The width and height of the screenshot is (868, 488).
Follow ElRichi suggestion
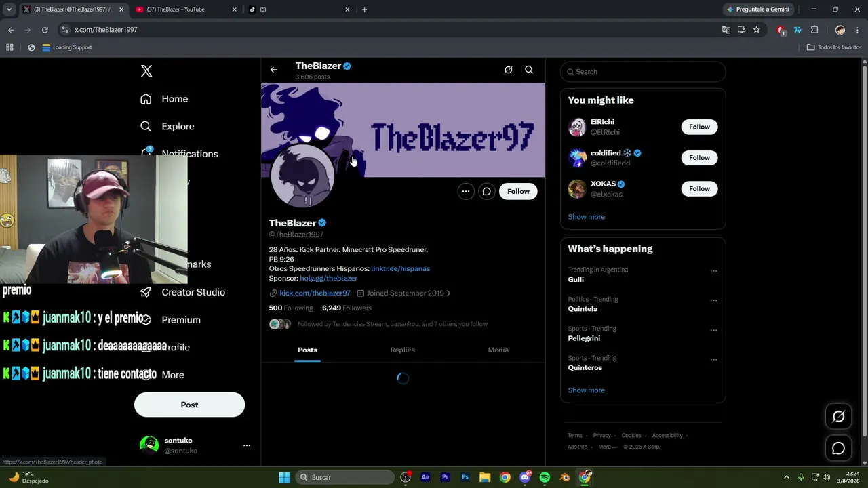(699, 127)
